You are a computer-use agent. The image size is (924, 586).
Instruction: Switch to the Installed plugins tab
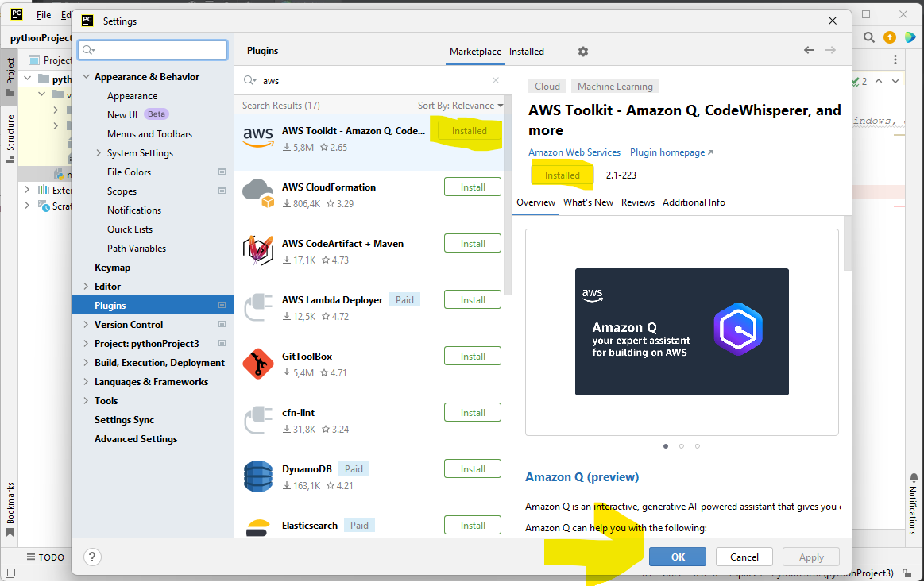pos(527,52)
